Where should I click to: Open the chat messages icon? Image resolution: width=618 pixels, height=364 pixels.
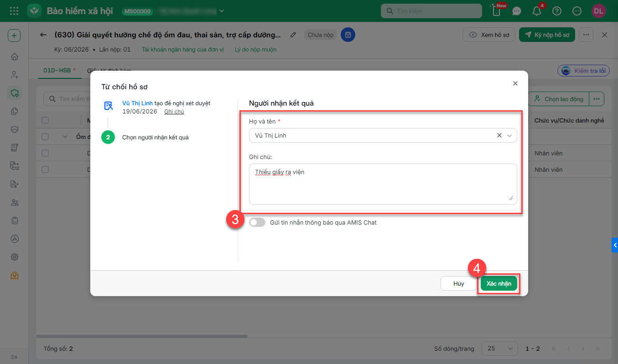coord(517,11)
